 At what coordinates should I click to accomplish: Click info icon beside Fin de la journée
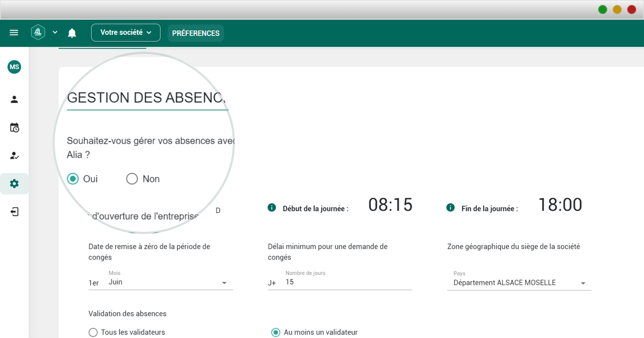click(x=450, y=207)
